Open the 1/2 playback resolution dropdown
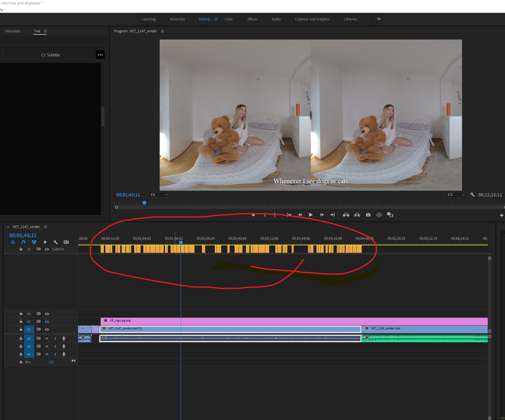This screenshot has width=505, height=420. [455, 194]
